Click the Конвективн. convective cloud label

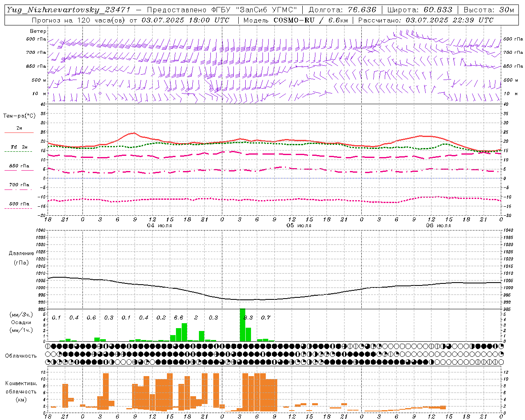point(21,383)
